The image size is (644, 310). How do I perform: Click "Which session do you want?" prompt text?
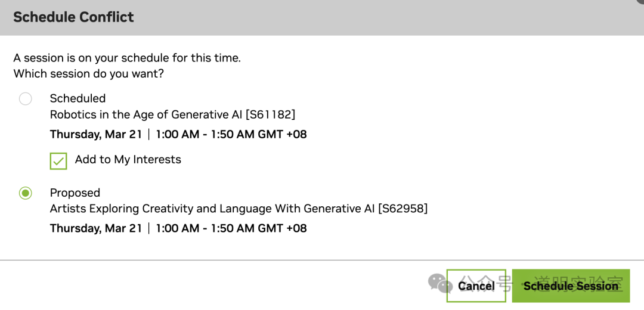coord(88,74)
